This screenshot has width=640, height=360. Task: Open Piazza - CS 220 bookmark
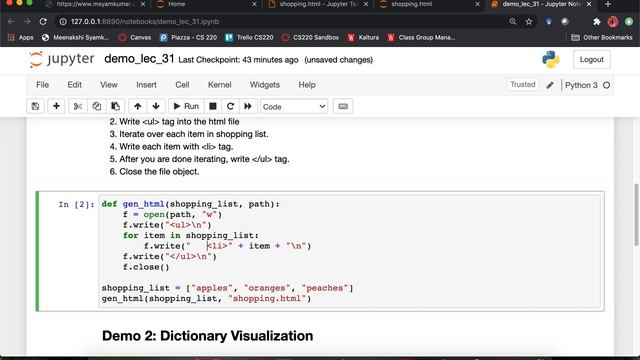(189, 38)
